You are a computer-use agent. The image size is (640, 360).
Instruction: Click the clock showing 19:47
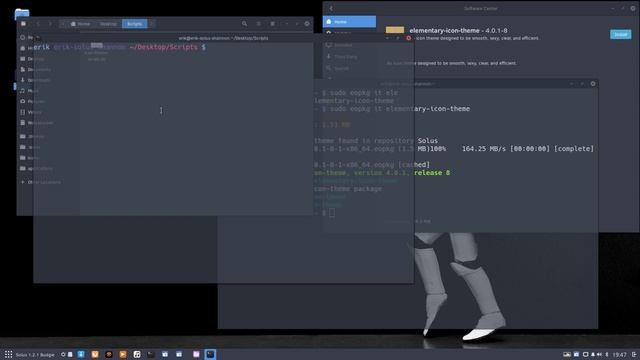(x=619, y=355)
